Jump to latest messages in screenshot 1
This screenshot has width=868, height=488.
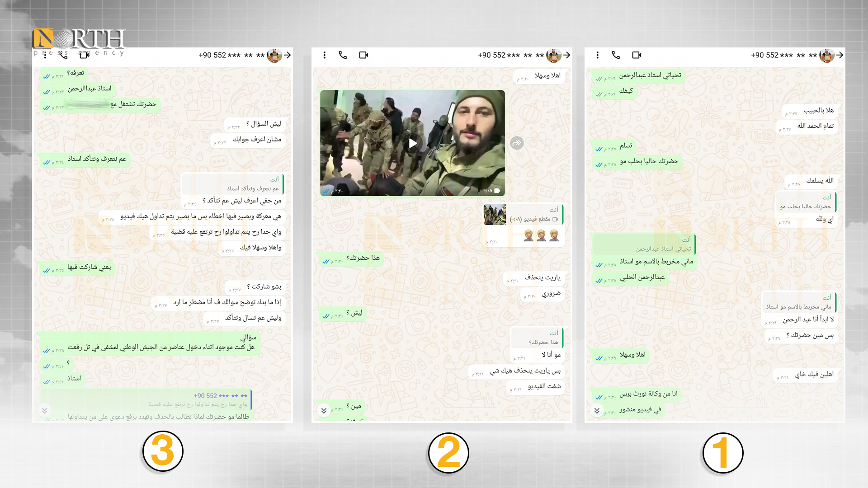coord(597,411)
